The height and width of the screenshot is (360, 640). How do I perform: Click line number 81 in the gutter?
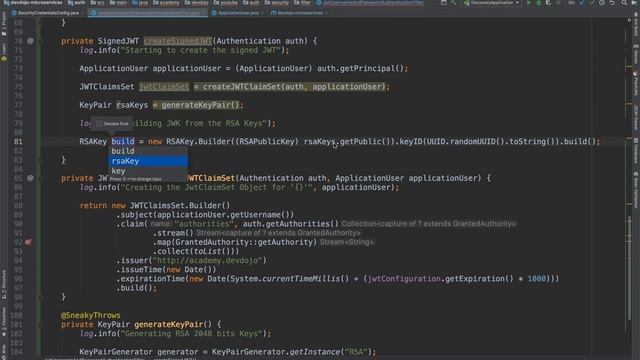coord(18,142)
